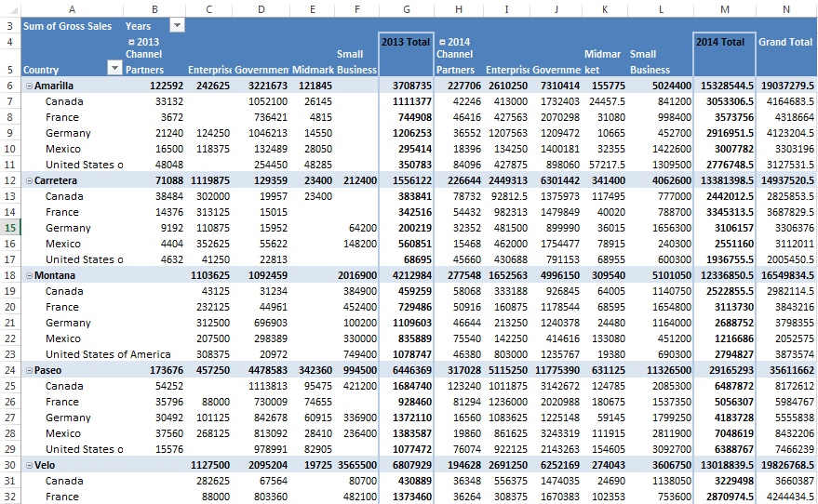Select cell with value 4478583

[261, 370]
